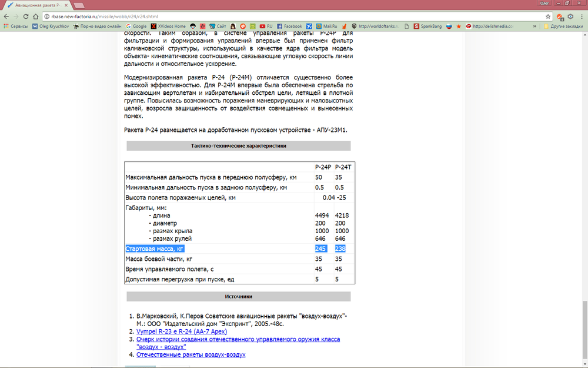Open the YouTube RU bookmark
Viewport: 588px width, 368px height.
(266, 26)
